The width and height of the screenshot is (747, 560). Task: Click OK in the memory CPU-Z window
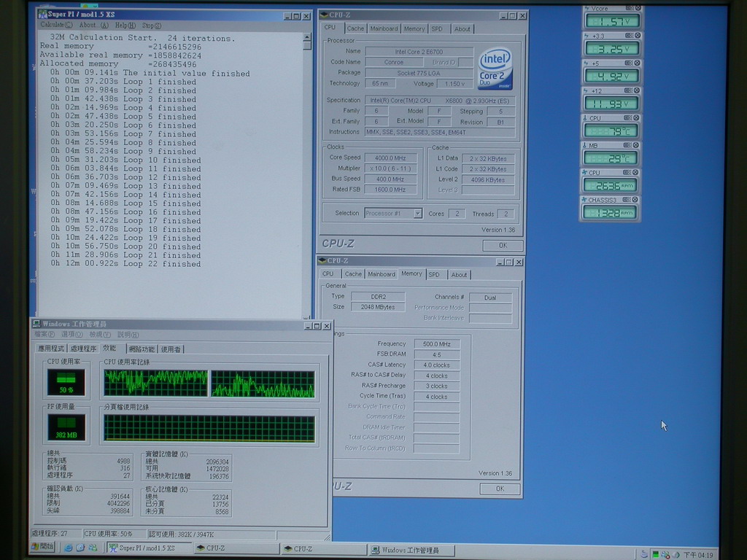pos(500,489)
